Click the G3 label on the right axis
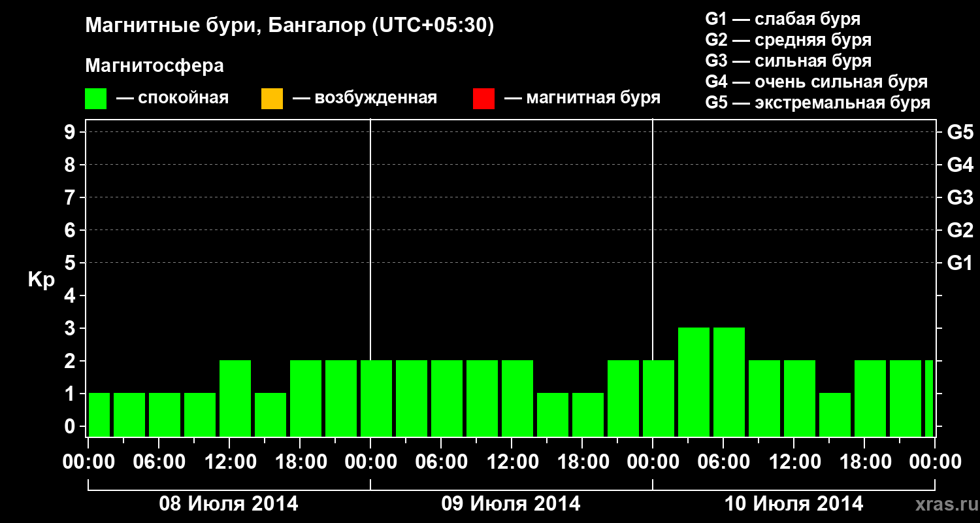 click(x=960, y=197)
